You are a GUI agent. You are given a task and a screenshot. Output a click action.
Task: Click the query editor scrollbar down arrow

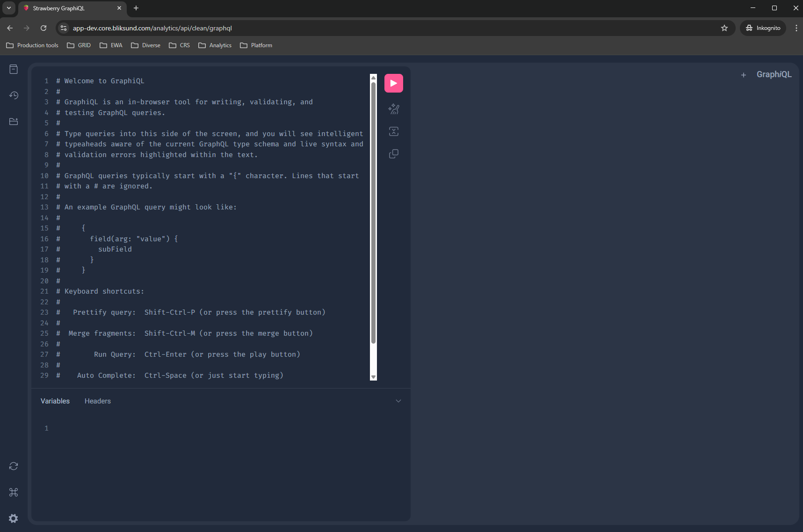tap(373, 377)
